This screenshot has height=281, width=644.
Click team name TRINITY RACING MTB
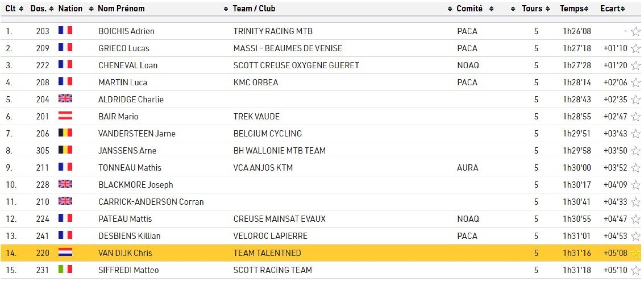click(x=273, y=31)
